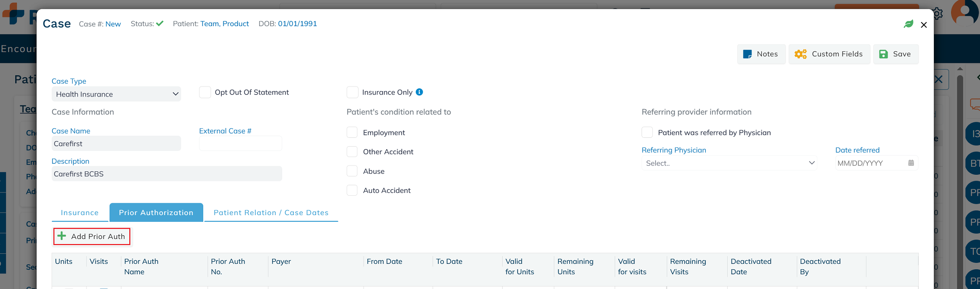Click the Insurance Only info icon

pyautogui.click(x=419, y=92)
